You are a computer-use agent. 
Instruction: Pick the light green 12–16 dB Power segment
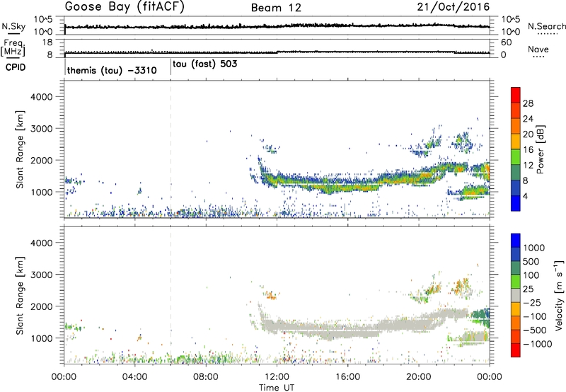(x=516, y=156)
